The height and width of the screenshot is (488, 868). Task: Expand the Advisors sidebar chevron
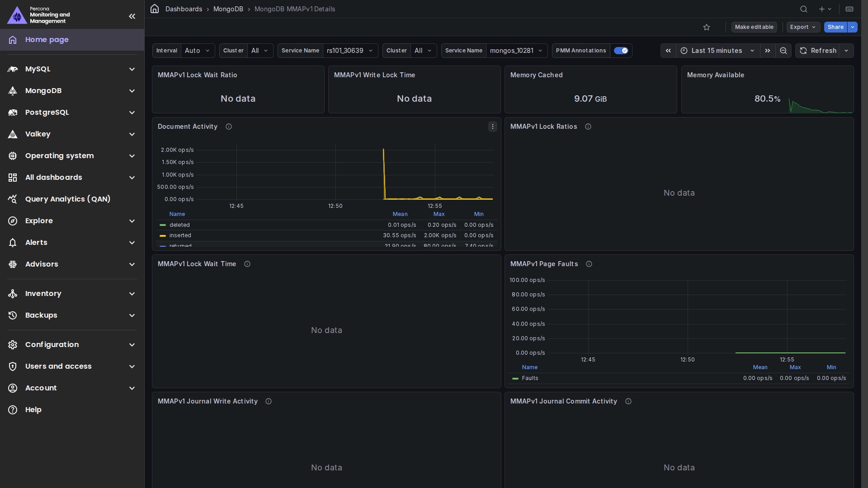click(132, 264)
